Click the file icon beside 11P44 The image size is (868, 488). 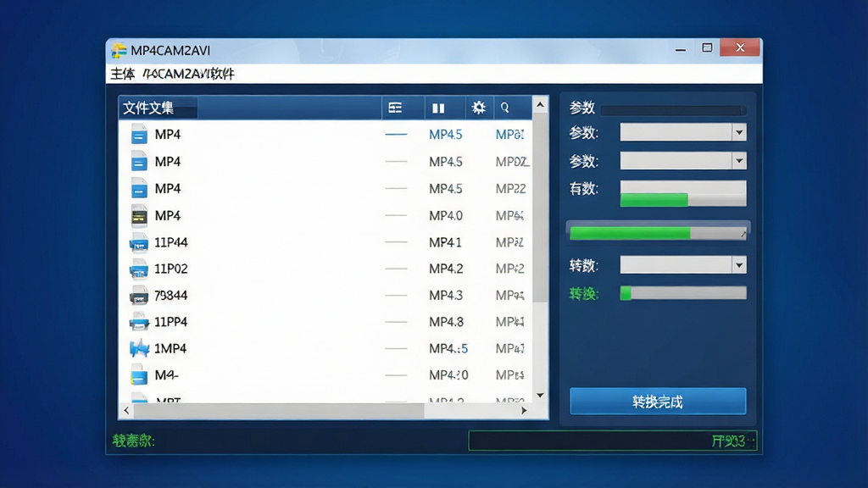(139, 242)
